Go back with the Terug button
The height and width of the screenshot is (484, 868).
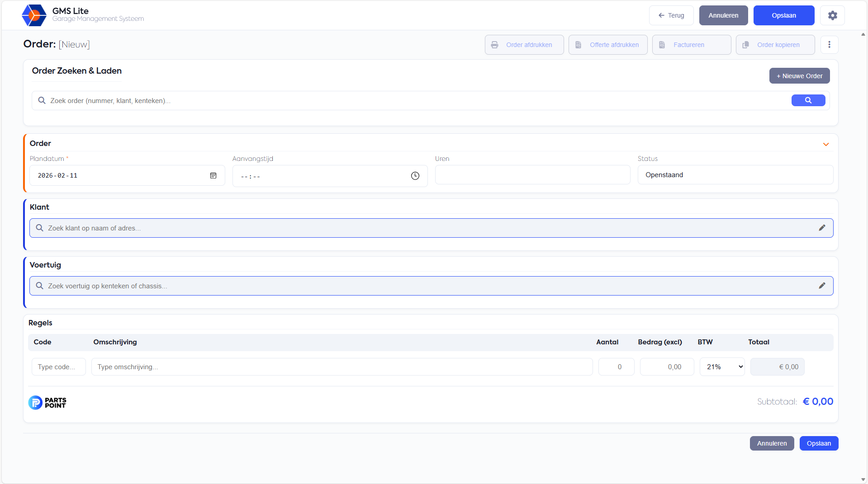coord(671,15)
